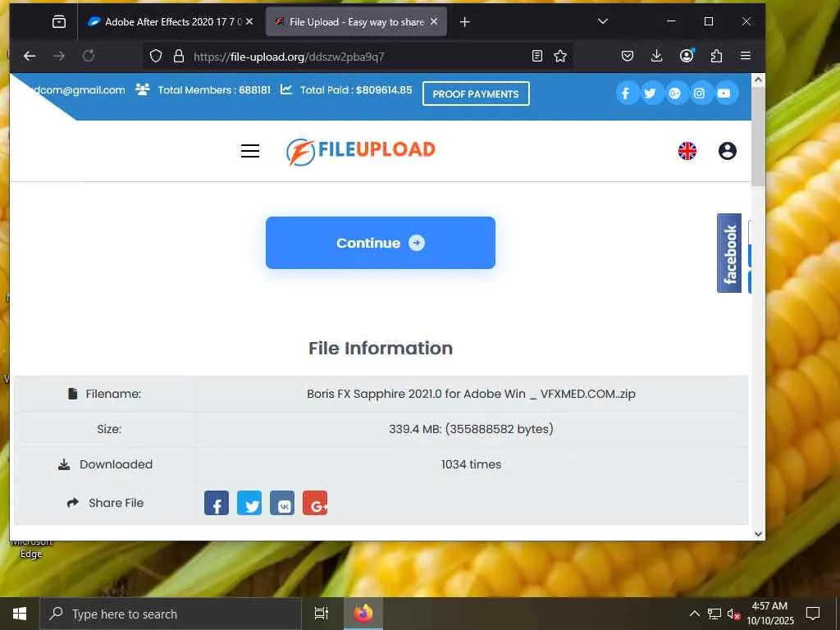Screen dimensions: 840x630
Task: Click the taskbar search box
Action: tap(171, 614)
